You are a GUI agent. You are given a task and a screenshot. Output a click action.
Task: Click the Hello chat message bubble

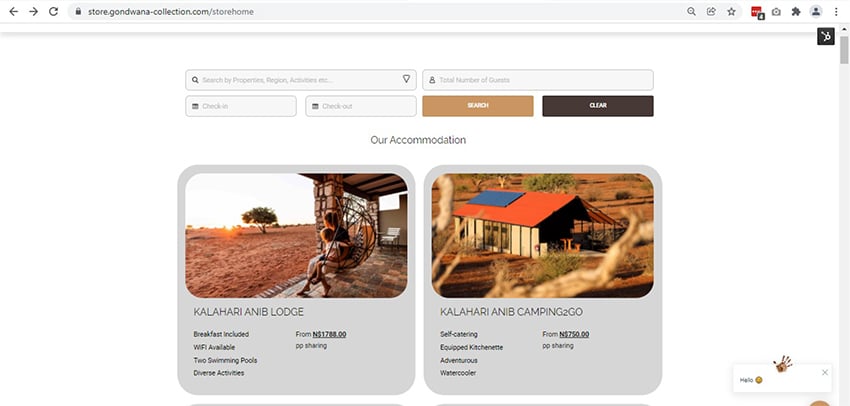pyautogui.click(x=782, y=378)
